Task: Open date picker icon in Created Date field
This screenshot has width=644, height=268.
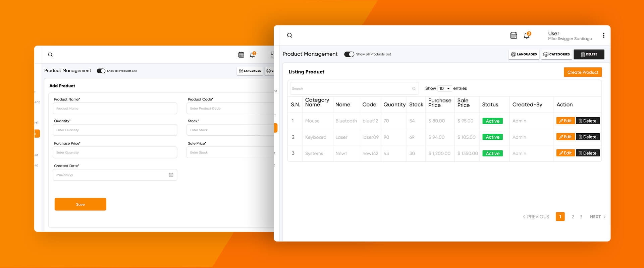Action: point(171,175)
